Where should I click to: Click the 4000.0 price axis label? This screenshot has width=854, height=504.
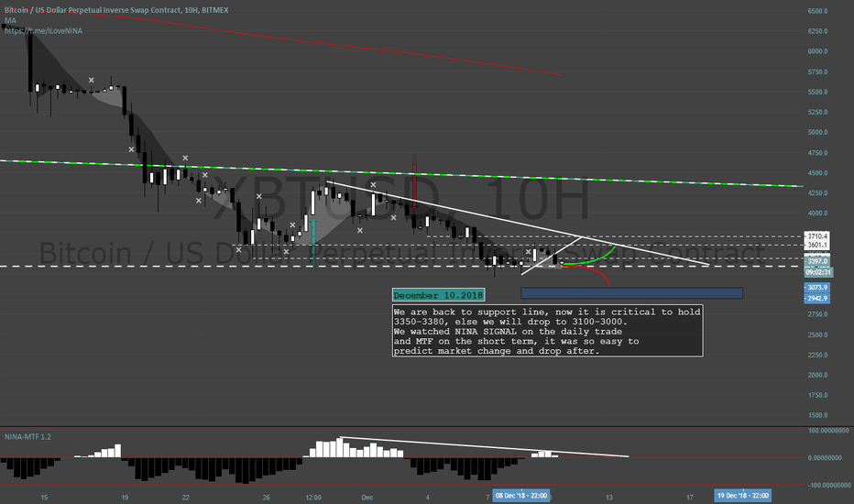817,214
